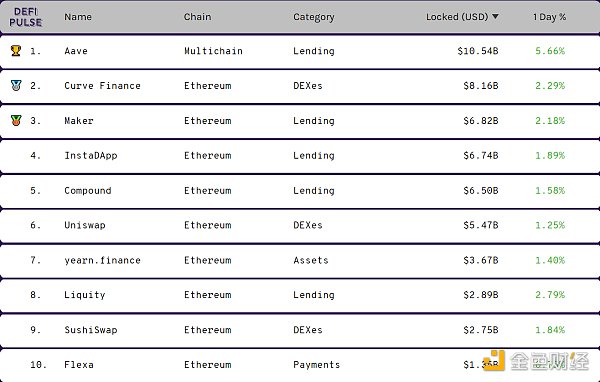The width and height of the screenshot is (600, 382).
Task: Open Uniswap protocol details
Action: tap(85, 225)
